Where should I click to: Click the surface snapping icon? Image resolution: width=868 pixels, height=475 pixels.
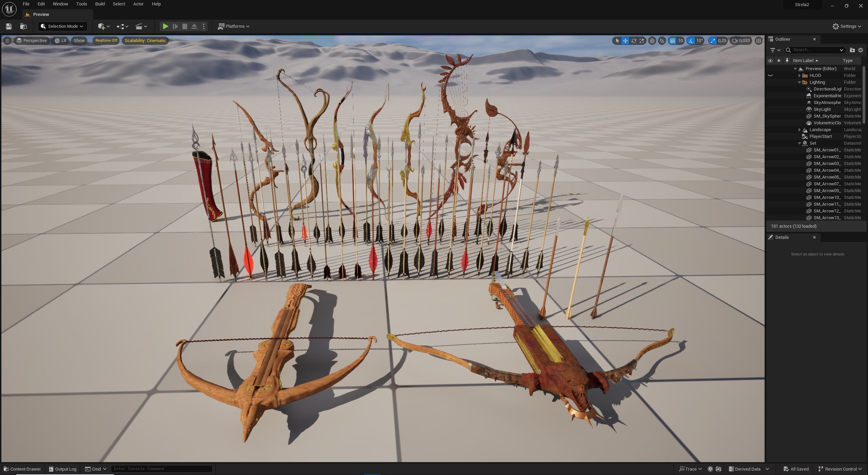[662, 41]
